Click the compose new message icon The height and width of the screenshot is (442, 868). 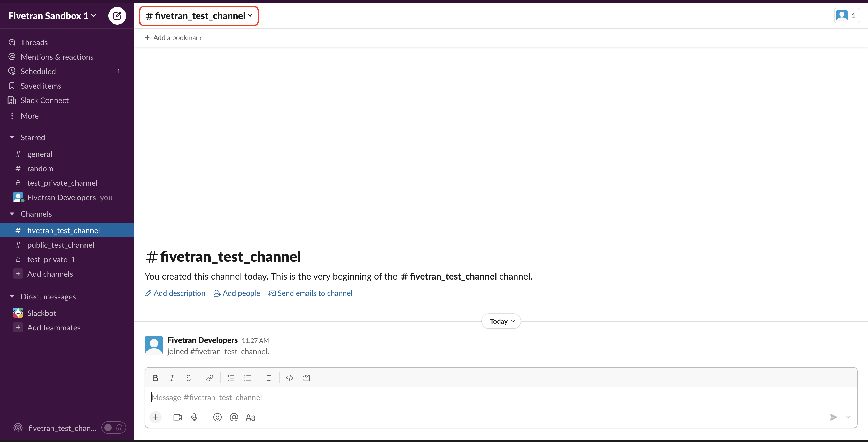coord(117,16)
